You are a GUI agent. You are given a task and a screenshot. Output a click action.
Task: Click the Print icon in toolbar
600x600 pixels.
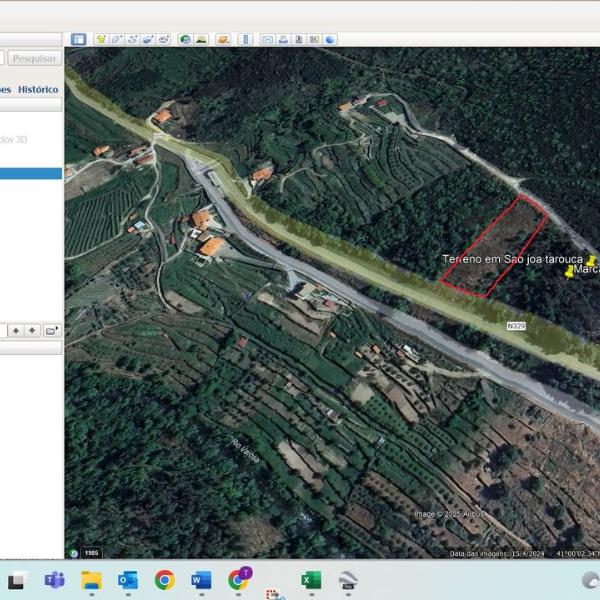(283, 39)
